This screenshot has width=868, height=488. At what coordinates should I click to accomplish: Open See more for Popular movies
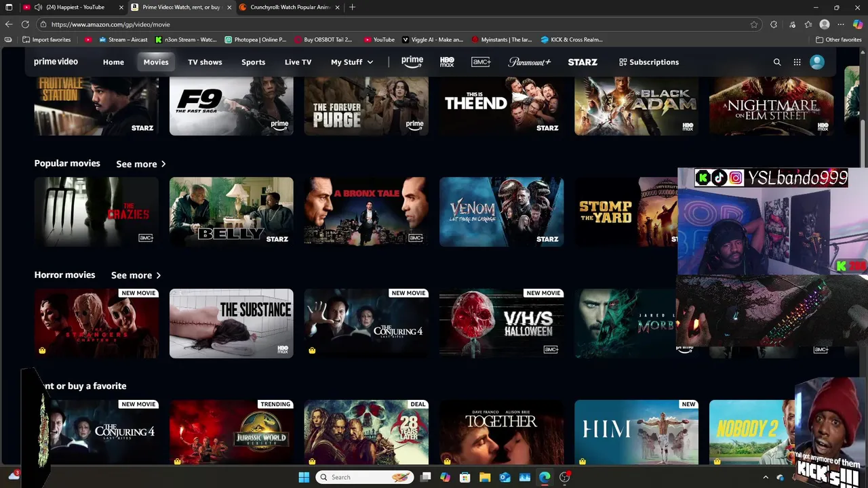click(141, 164)
